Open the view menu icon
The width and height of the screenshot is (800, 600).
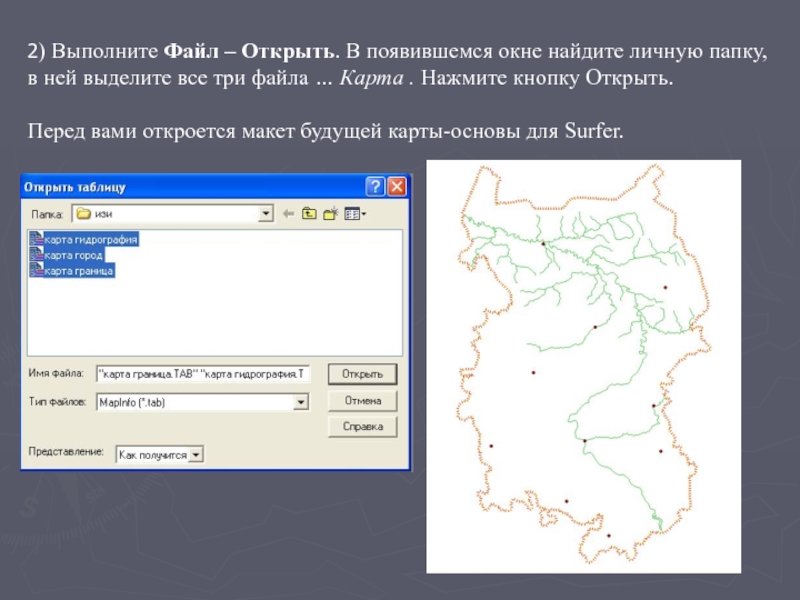click(354, 213)
